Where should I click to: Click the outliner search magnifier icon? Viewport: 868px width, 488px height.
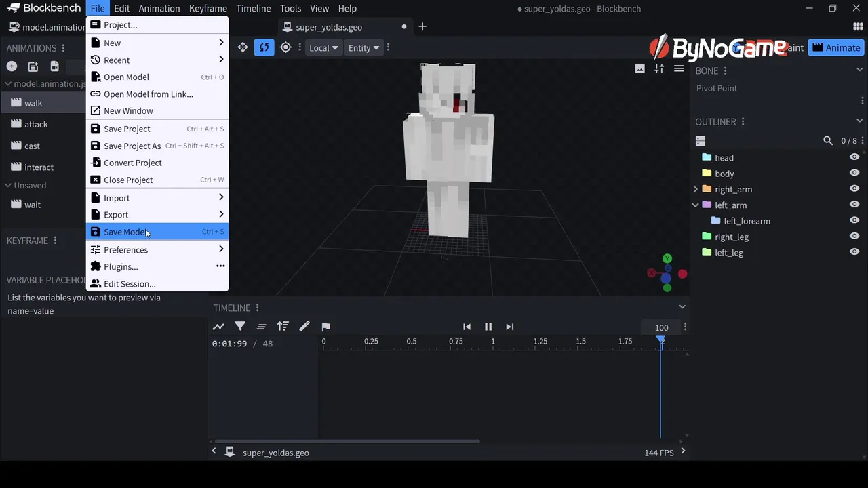pyautogui.click(x=828, y=141)
